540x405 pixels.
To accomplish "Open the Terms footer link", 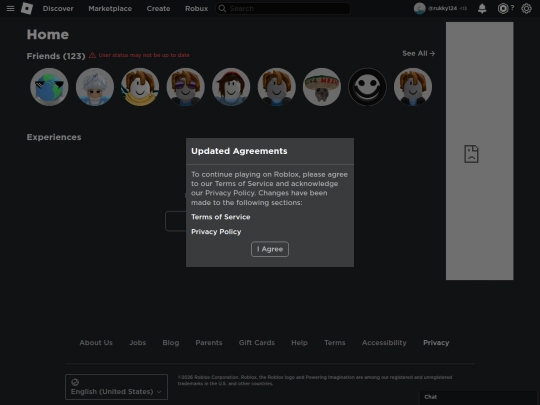I will tap(335, 343).
